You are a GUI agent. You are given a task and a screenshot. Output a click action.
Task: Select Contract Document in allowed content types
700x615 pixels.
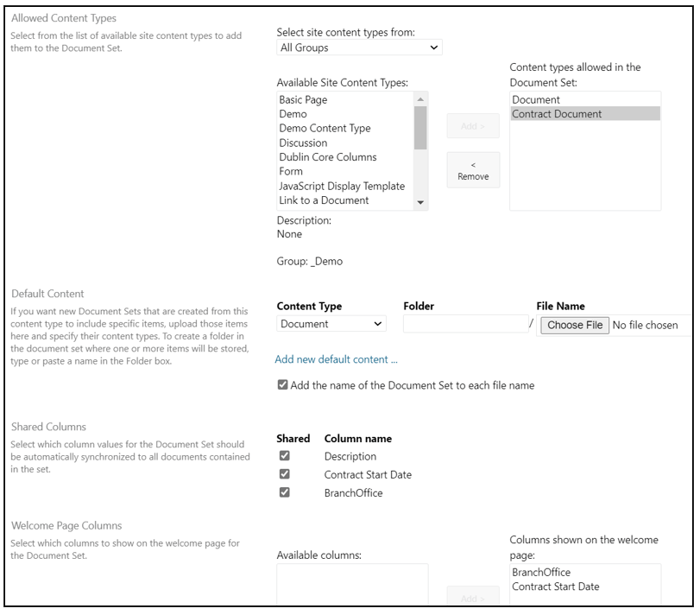(557, 114)
